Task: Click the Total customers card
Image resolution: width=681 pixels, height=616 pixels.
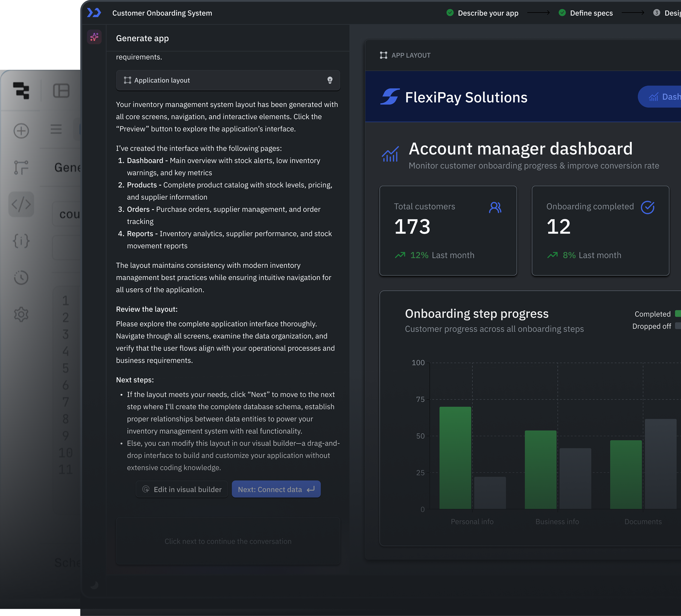Action: (448, 231)
